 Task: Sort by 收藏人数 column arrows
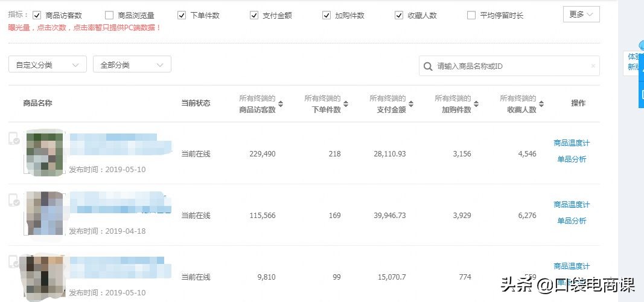[541, 104]
